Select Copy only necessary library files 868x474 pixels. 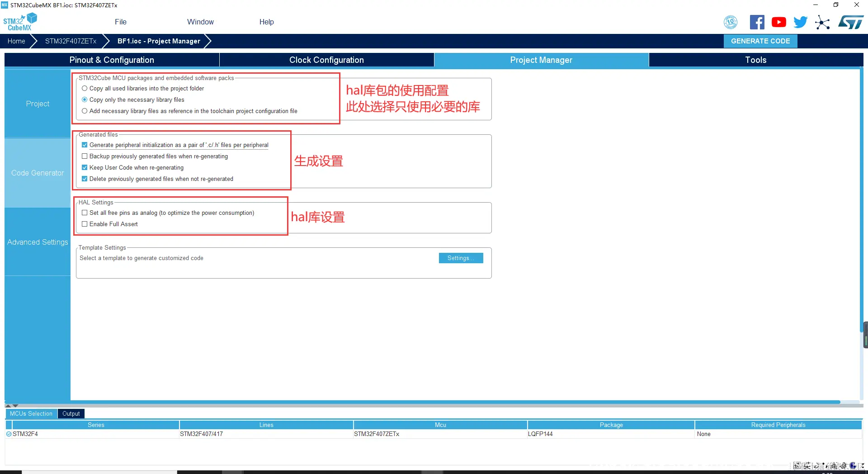pyautogui.click(x=85, y=100)
